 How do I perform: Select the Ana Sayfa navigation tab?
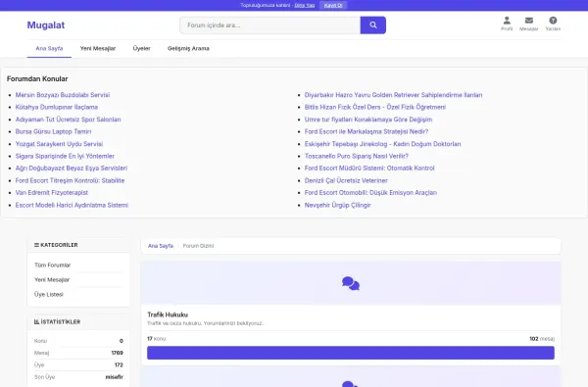49,48
